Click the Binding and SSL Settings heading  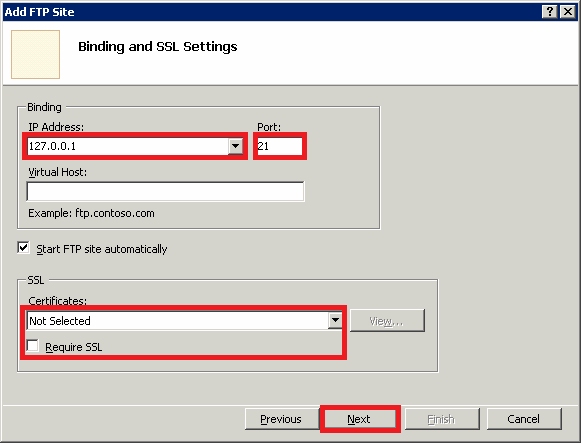click(x=157, y=47)
